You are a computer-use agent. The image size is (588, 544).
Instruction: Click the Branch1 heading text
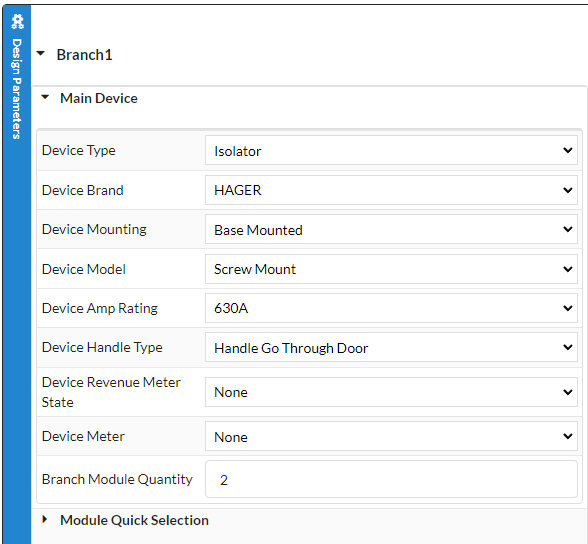coord(84,55)
